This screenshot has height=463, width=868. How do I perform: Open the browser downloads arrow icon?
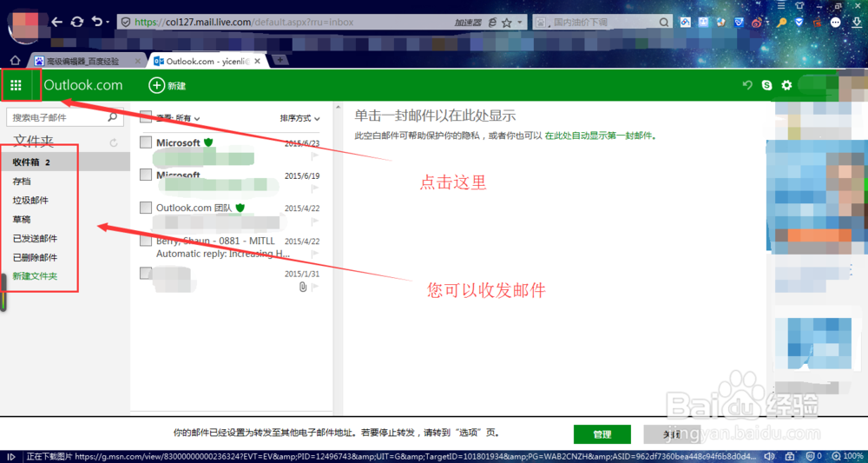tap(857, 23)
